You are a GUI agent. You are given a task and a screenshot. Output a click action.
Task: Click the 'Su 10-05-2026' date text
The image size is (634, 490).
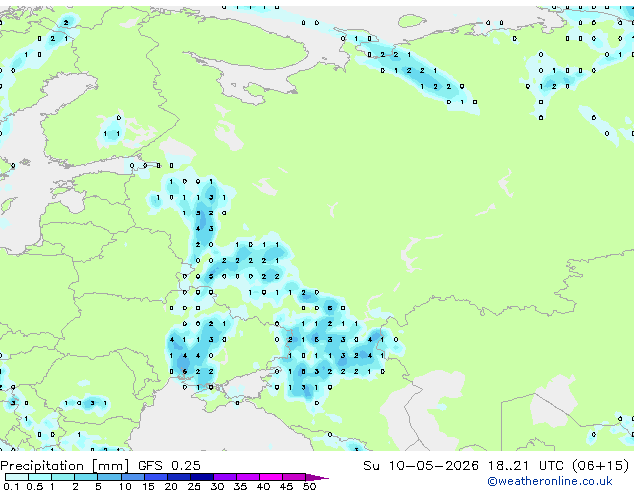pos(421,466)
